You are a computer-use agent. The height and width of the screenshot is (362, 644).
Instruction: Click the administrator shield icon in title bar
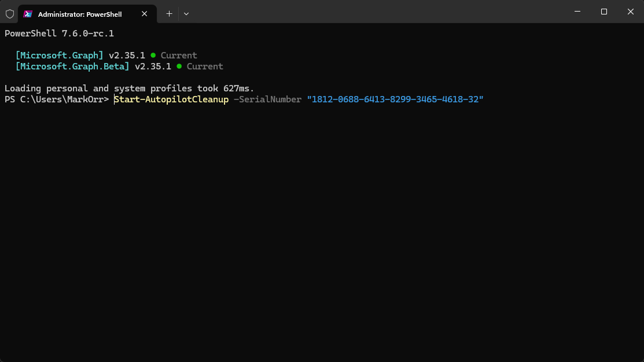(9, 13)
